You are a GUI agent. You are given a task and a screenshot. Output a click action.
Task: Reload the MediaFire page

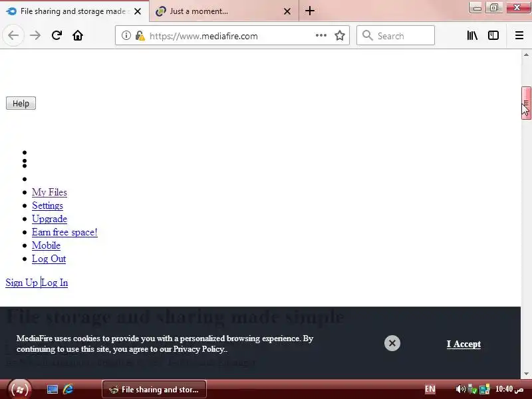[57, 35]
